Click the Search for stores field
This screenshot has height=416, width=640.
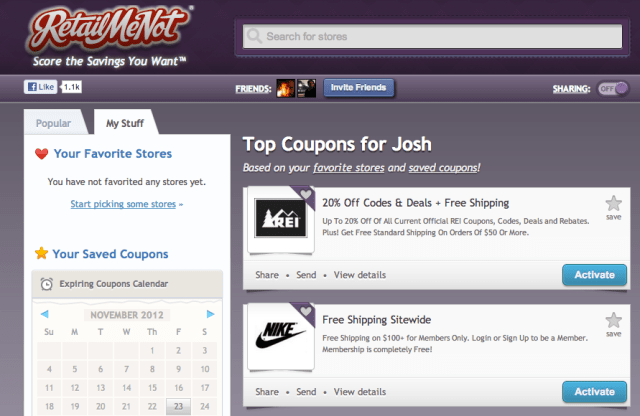tap(432, 36)
